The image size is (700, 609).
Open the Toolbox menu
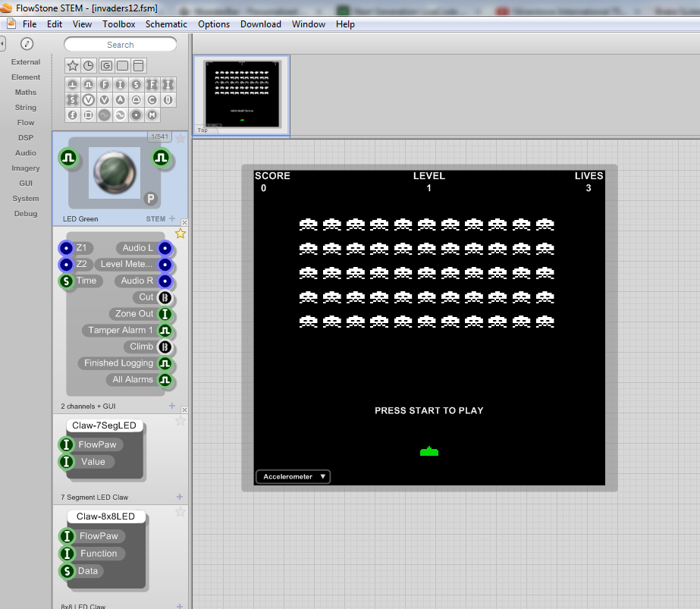tap(119, 24)
